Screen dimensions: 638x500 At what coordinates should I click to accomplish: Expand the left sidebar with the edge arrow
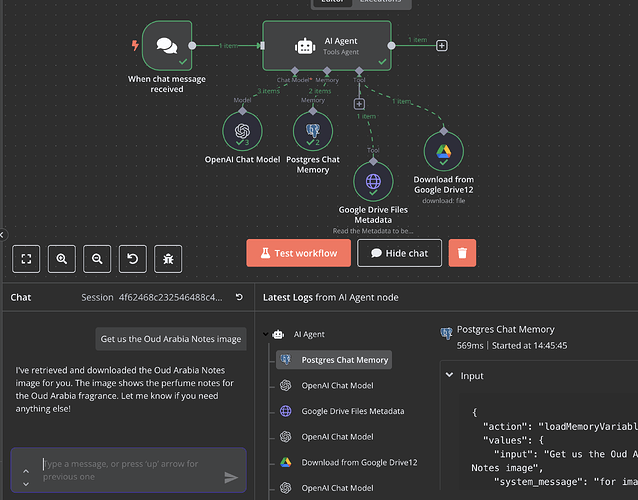tap(2, 235)
